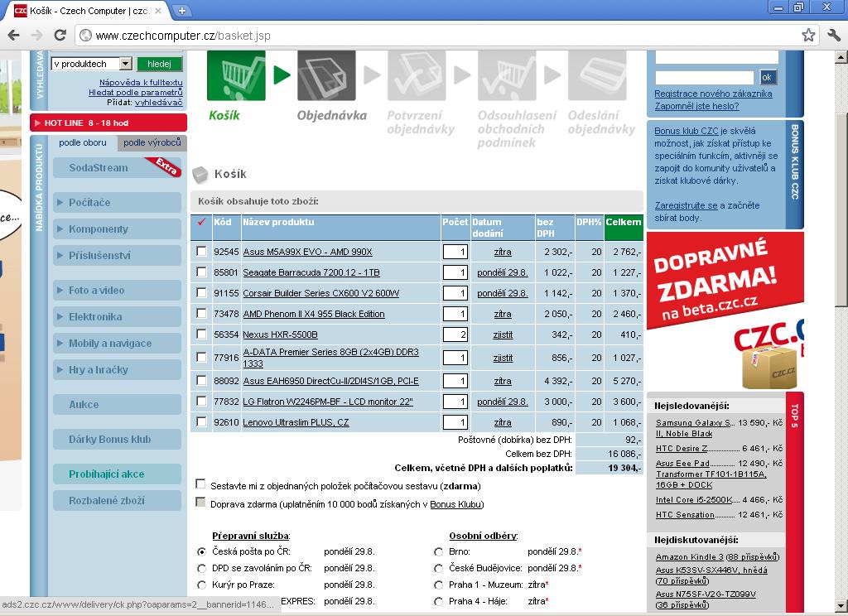Expand the Elektronika category
The width and height of the screenshot is (848, 616).
118,317
